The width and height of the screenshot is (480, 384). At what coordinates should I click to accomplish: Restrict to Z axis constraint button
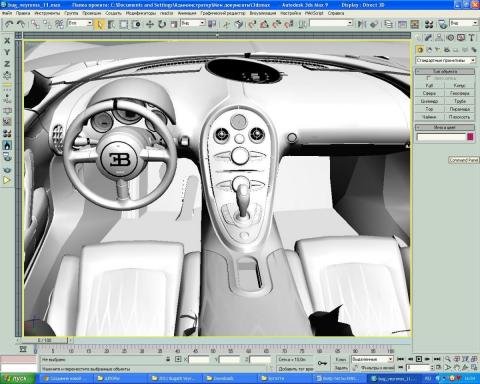(7, 64)
